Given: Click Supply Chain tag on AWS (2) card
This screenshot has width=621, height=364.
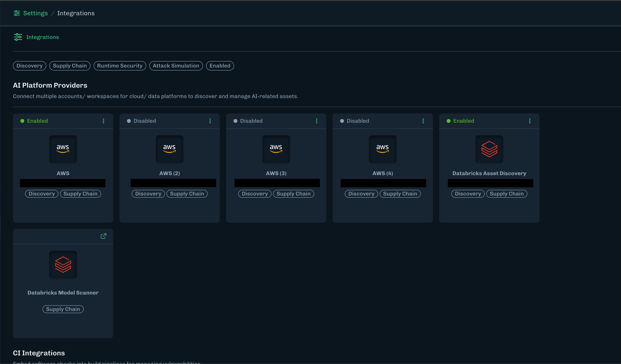Looking at the screenshot, I should (187, 194).
